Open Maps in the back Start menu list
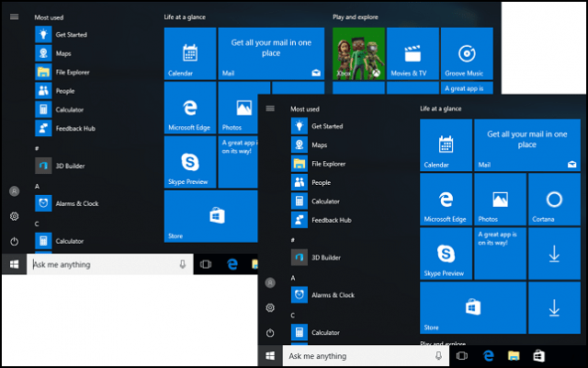This screenshot has height=368, width=588. (53, 53)
